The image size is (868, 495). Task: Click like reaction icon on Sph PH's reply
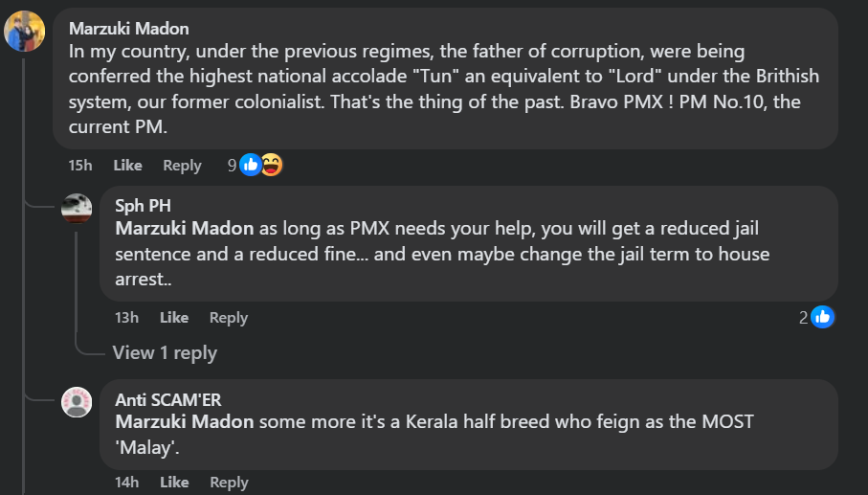822,317
